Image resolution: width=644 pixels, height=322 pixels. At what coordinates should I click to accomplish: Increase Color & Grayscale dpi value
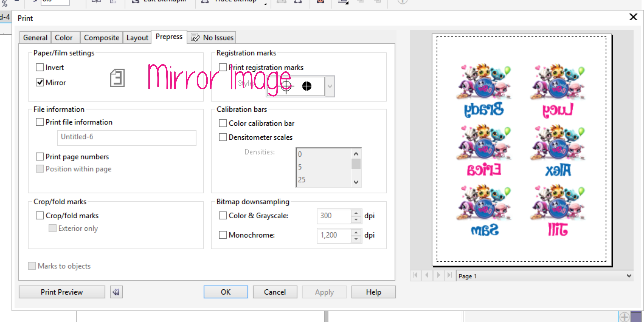356,213
